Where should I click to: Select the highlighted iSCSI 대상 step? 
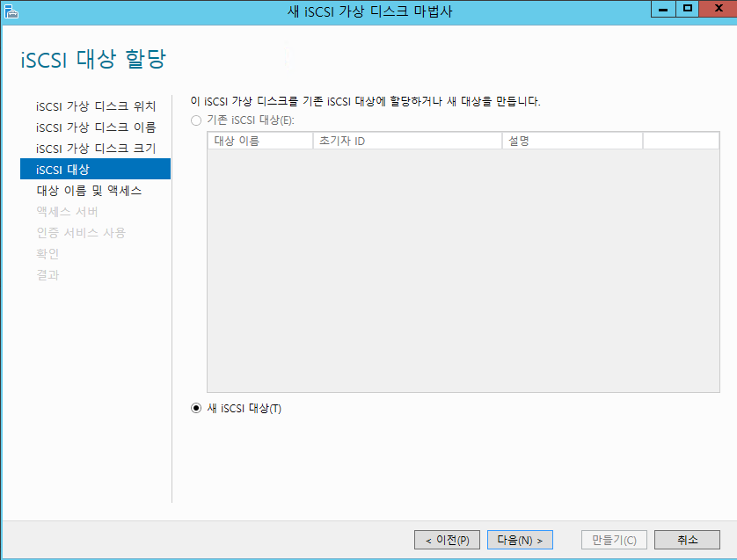click(95, 169)
